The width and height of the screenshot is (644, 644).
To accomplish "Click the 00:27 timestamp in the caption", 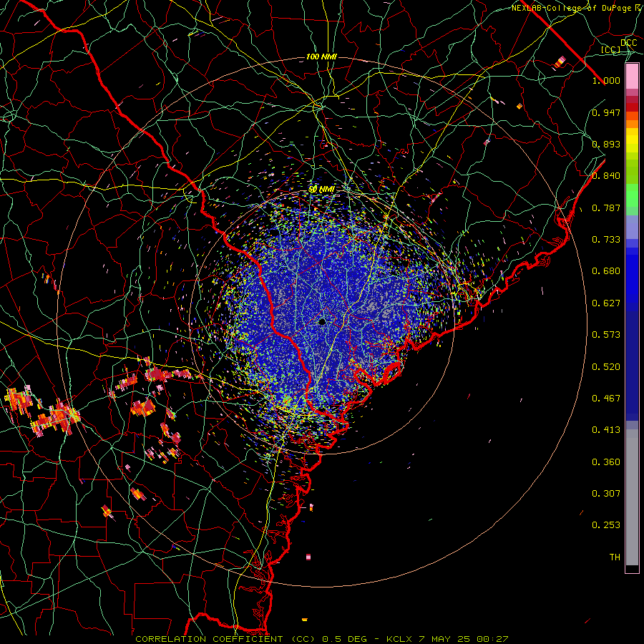I will click(492, 639).
